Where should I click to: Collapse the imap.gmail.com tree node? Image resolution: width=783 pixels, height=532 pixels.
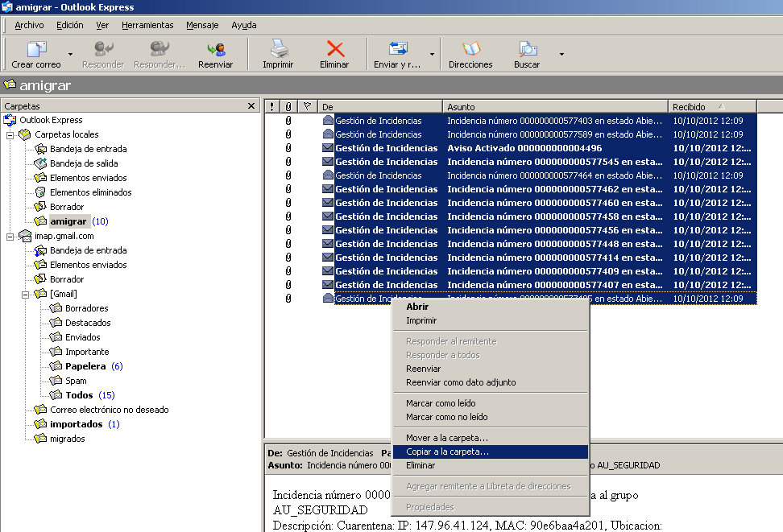(x=10, y=237)
